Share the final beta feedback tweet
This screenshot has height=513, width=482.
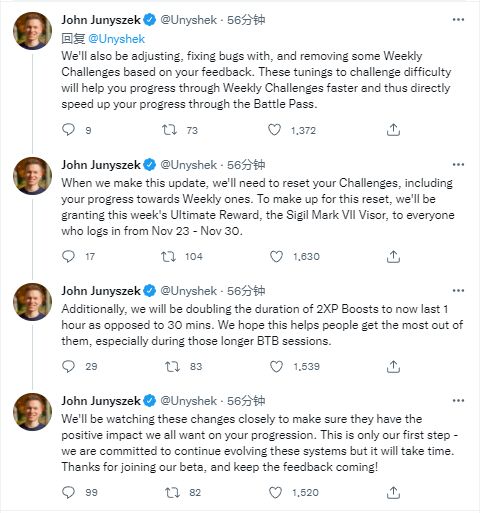pyautogui.click(x=393, y=492)
